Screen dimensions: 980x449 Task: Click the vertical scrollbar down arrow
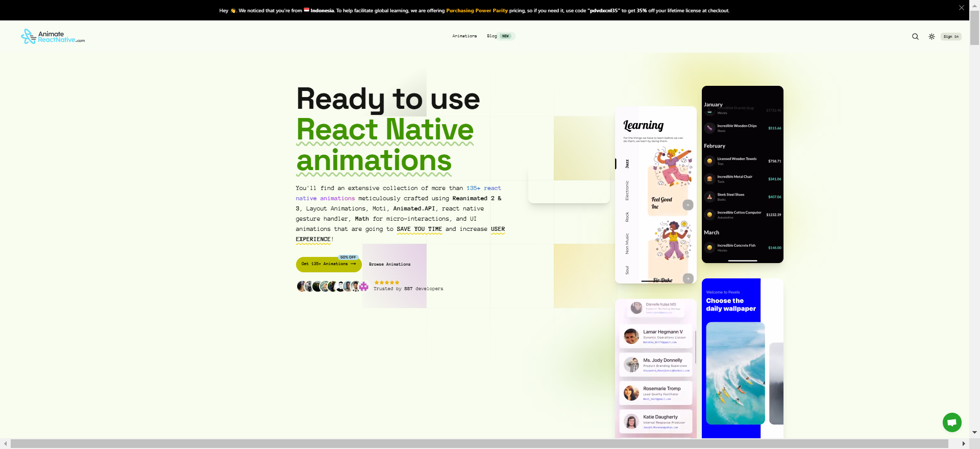(974, 432)
